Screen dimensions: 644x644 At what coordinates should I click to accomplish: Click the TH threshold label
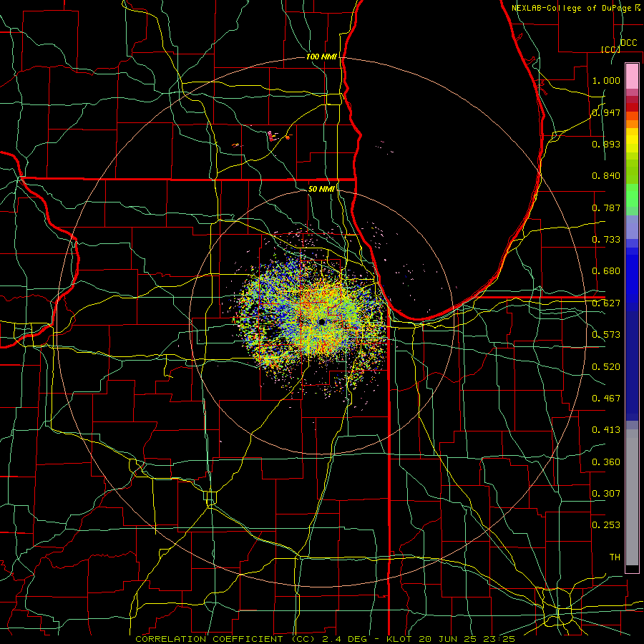click(615, 557)
